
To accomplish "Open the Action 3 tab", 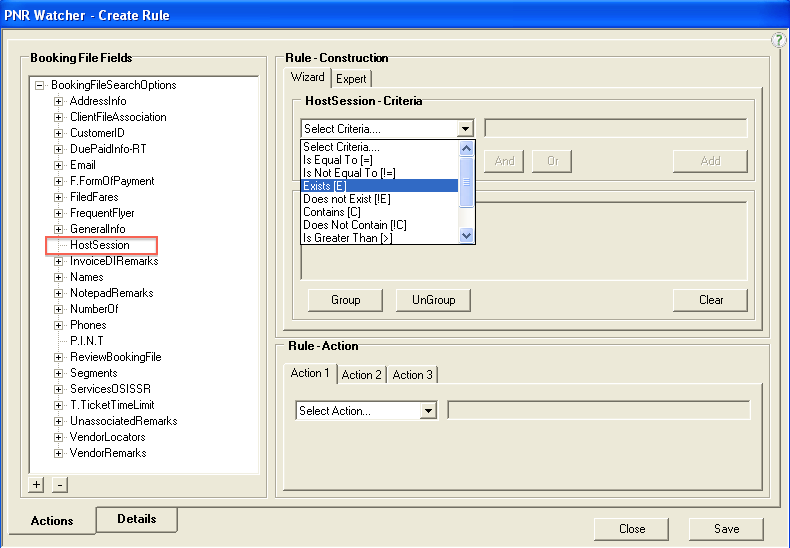I will point(412,375).
